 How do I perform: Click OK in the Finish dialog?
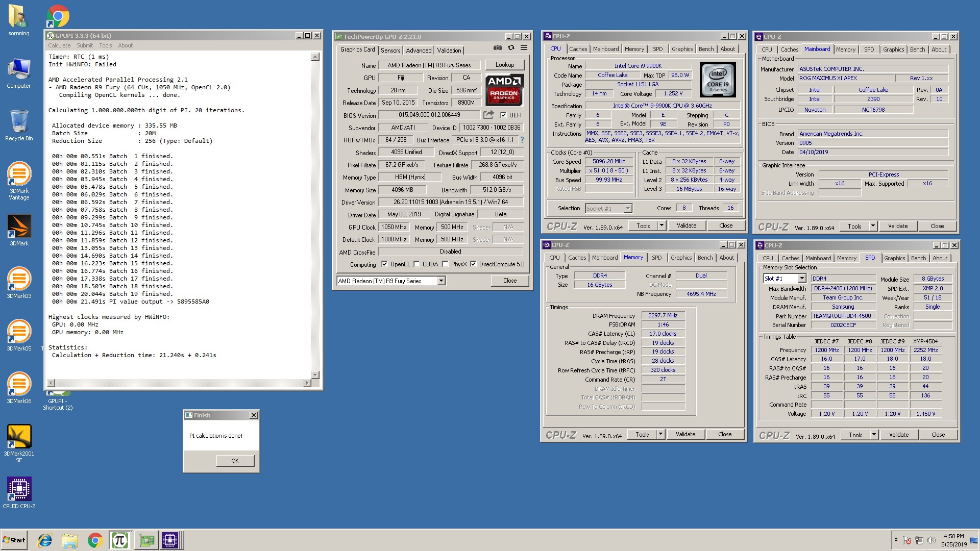tap(235, 461)
